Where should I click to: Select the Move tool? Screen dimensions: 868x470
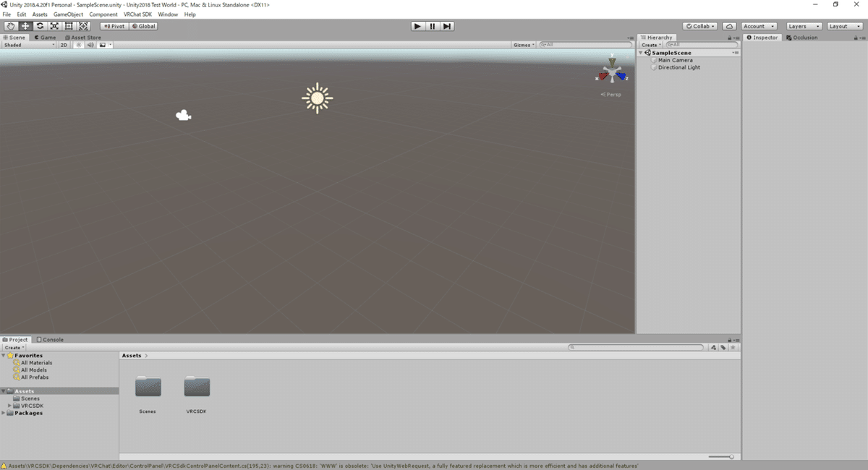[x=25, y=26]
